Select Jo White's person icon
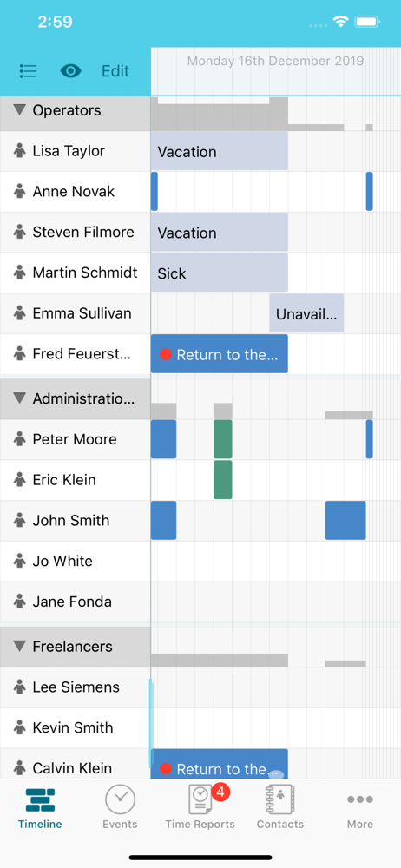The image size is (401, 868). 20,561
